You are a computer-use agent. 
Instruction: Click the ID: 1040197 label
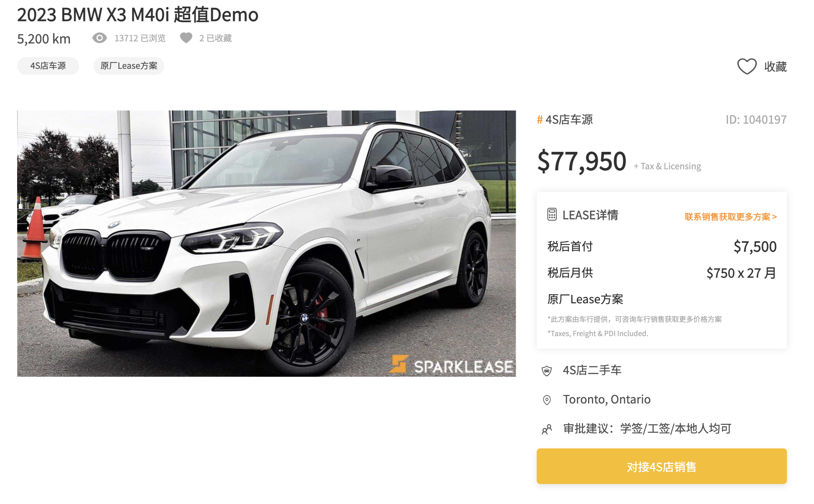coord(756,119)
